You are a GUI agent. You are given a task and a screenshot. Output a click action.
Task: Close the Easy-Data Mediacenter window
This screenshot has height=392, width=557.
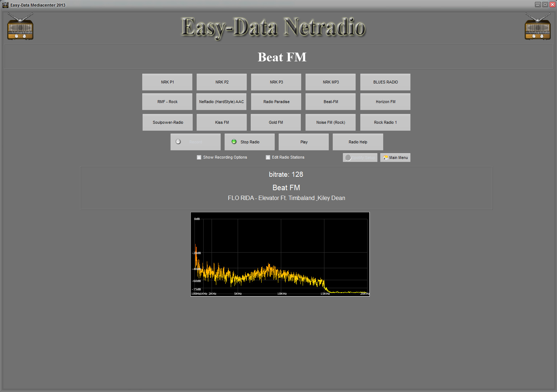[x=552, y=5]
